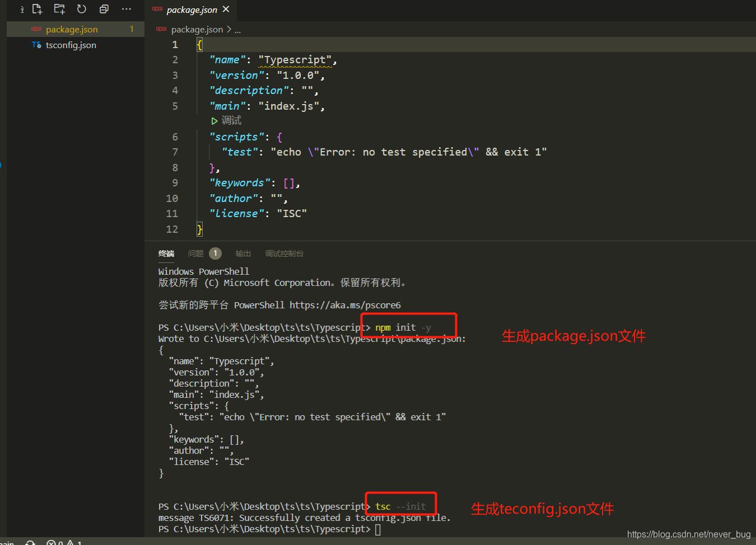Click the "ISC" value in the editor
The height and width of the screenshot is (545, 756).
coord(292,214)
